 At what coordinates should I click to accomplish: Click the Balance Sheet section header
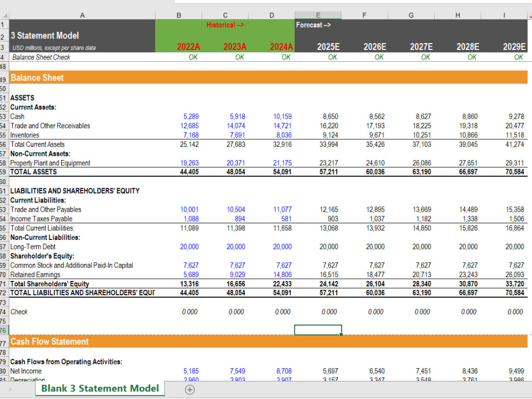[x=268, y=77]
